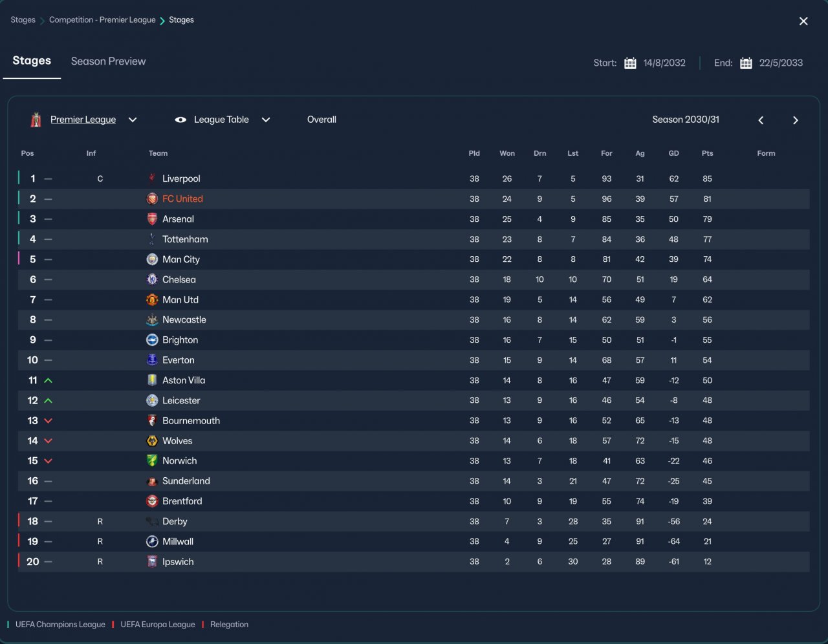
Task: Click the Chelsea club badge
Action: [x=152, y=279]
